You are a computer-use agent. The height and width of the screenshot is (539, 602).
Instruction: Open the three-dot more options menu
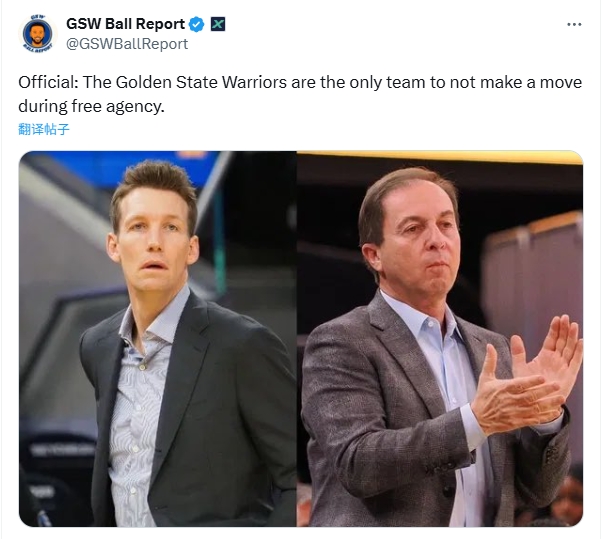(574, 24)
